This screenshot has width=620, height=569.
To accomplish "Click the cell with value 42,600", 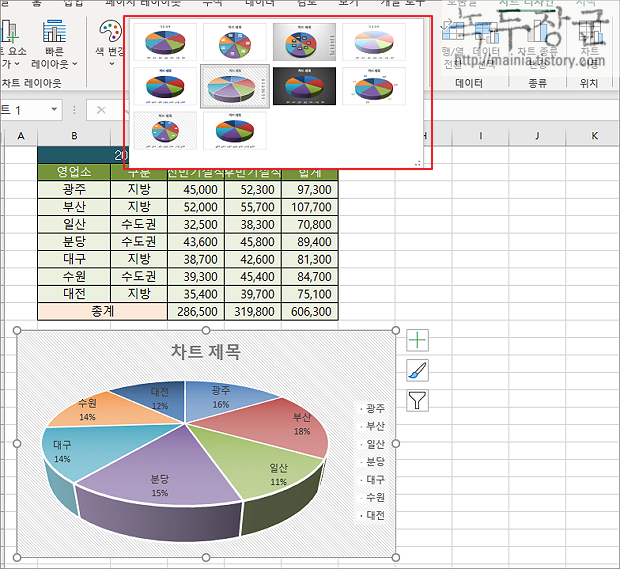I will 253,259.
